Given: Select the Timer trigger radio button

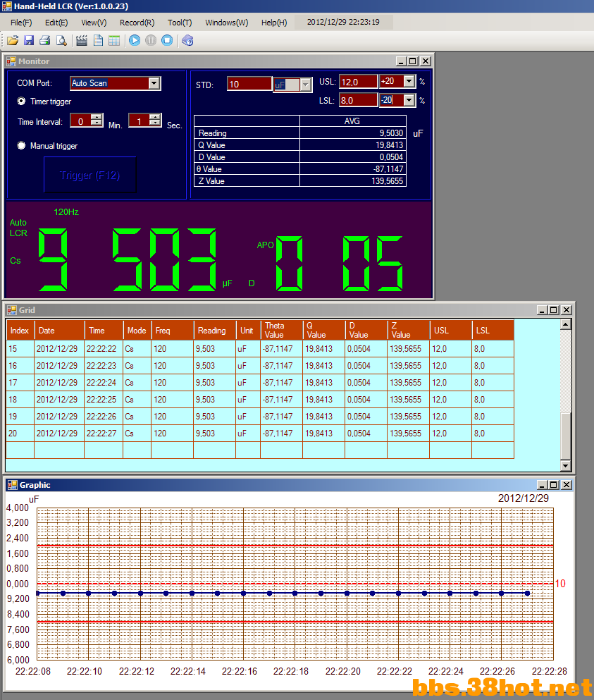Looking at the screenshot, I should coord(21,102).
